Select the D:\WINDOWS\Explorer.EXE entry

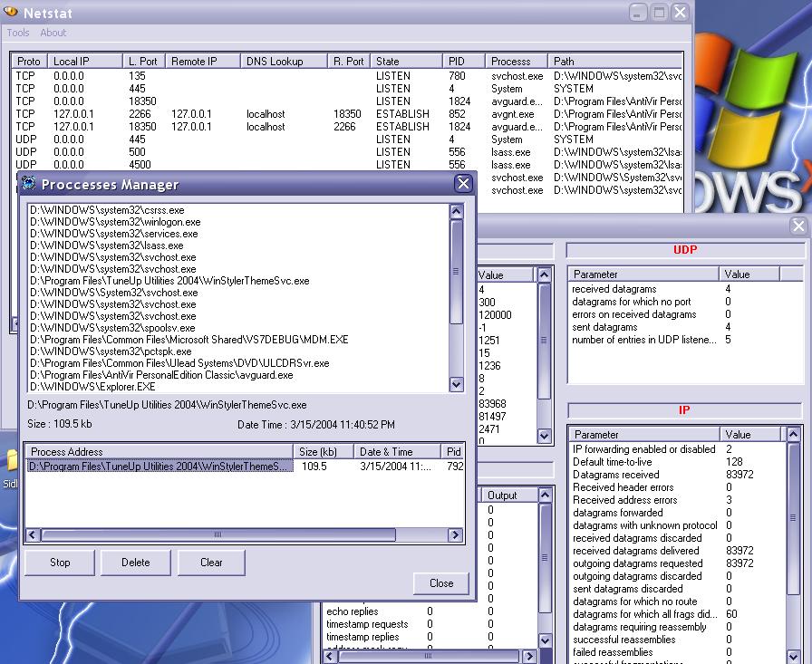[92, 387]
